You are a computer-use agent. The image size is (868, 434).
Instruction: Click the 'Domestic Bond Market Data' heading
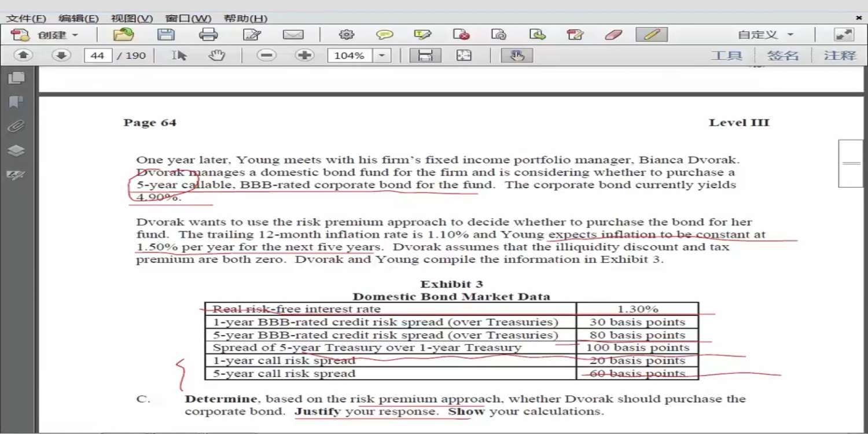tap(451, 297)
